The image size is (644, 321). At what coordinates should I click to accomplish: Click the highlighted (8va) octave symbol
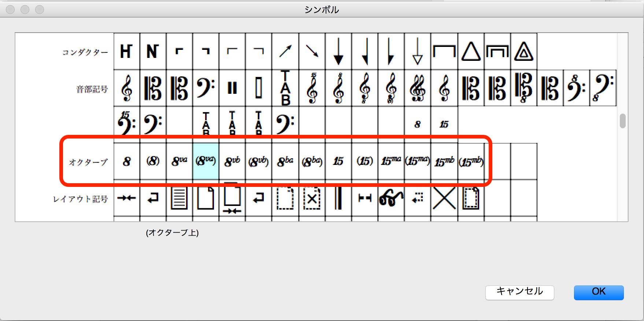(x=206, y=161)
